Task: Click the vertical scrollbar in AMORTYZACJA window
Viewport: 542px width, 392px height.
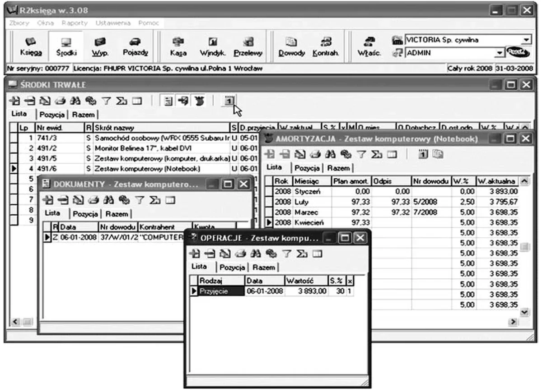Action: [524, 246]
